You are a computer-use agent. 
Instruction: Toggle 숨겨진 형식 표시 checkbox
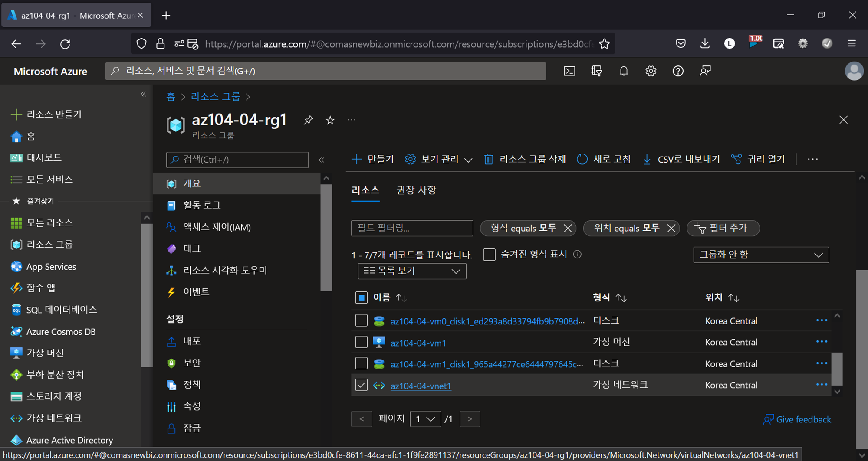point(489,255)
